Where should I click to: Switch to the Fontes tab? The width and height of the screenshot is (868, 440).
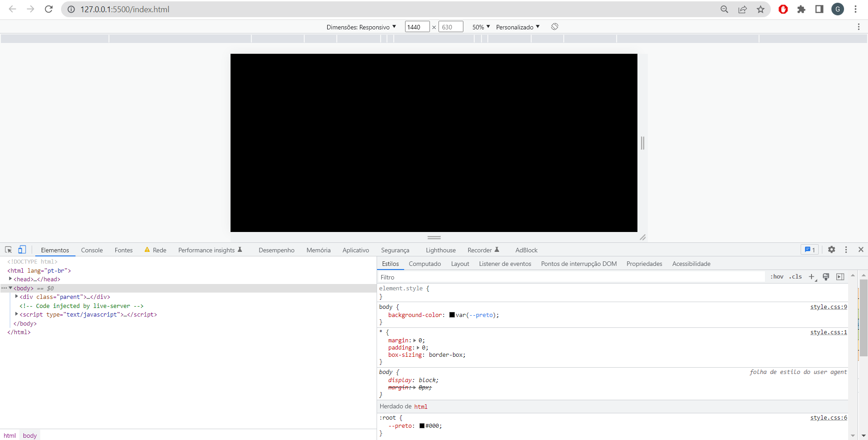click(x=123, y=250)
